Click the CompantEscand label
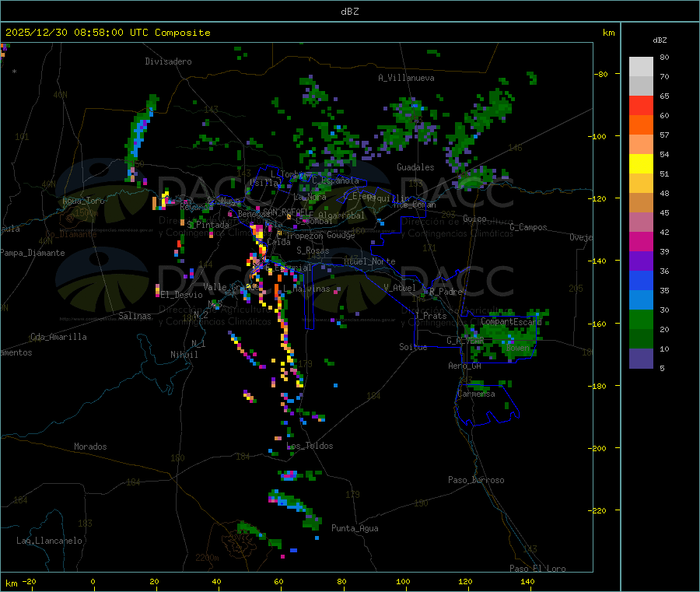Screen dimensions: 700x592 pos(511,321)
